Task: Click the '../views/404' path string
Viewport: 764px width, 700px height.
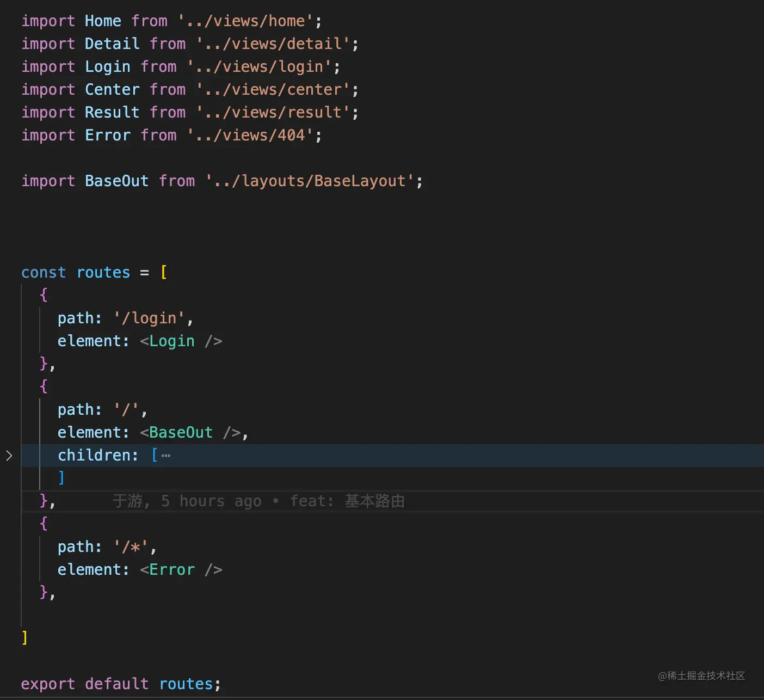Action: click(250, 136)
